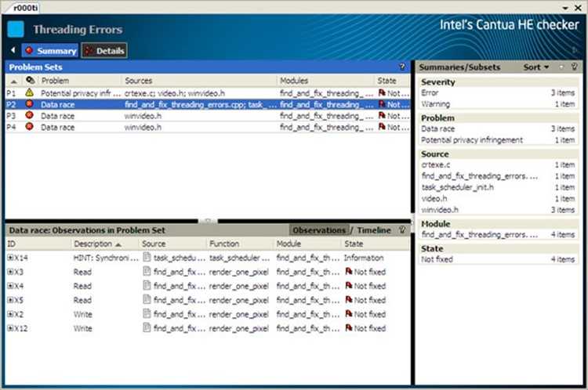The image size is (588, 390).
Task: Filter by Severity 'Error' 3 items
Action: [x=498, y=93]
